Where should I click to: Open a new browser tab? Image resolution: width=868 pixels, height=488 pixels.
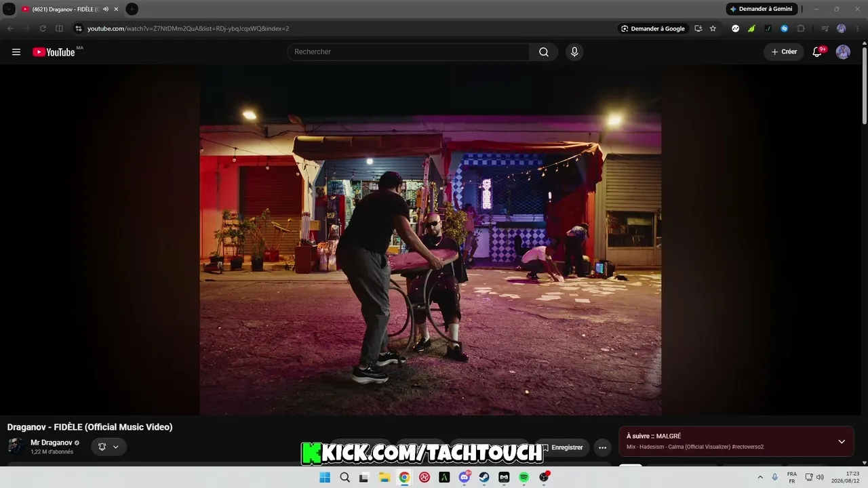[x=132, y=9]
